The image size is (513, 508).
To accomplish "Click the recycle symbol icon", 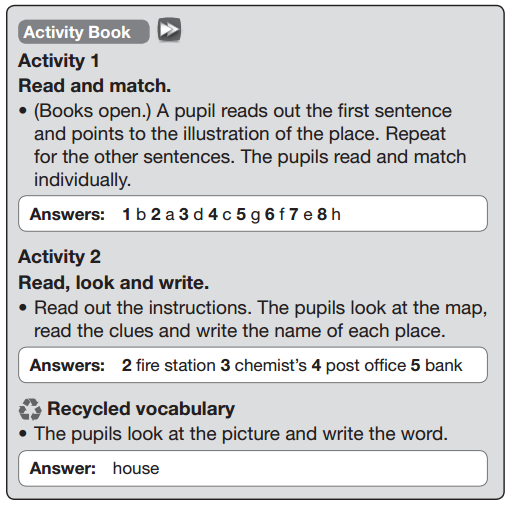I will [x=30, y=409].
